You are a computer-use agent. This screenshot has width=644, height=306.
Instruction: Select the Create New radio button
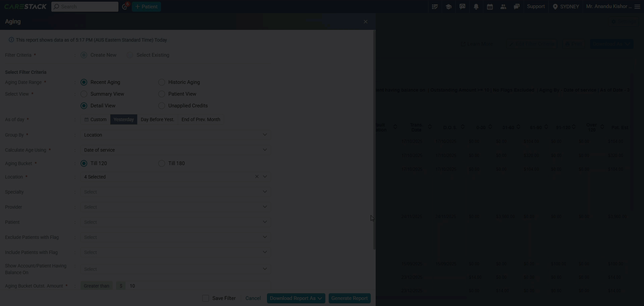click(84, 55)
